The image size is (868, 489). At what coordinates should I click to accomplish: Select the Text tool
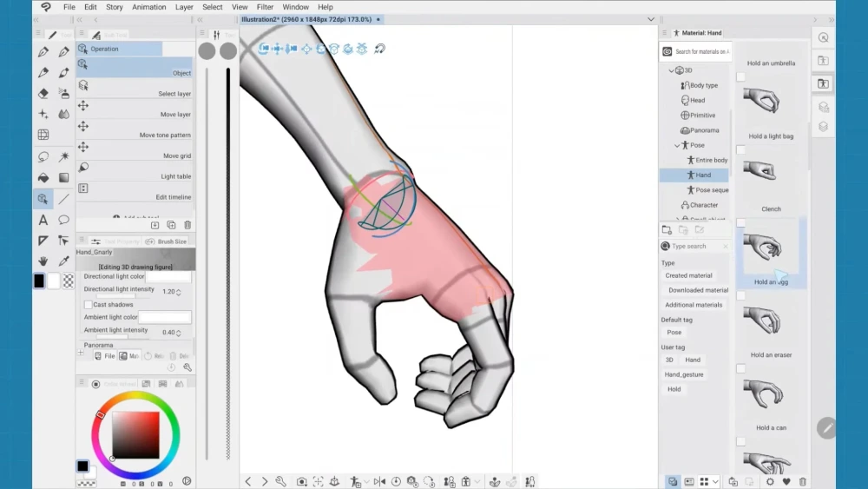point(43,220)
